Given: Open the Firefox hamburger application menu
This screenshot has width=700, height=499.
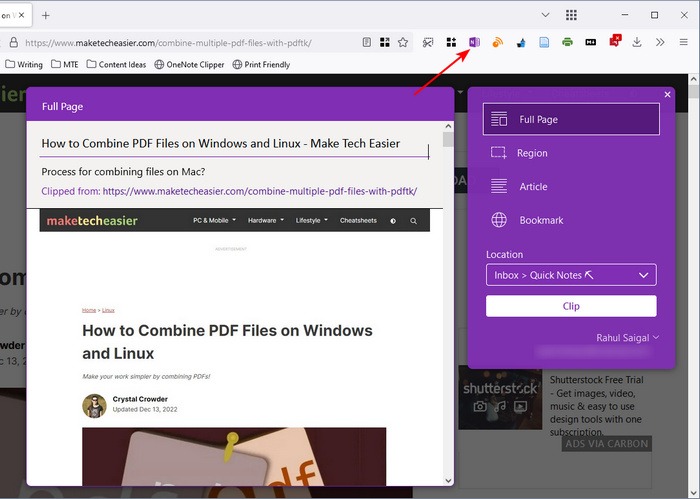Looking at the screenshot, I should (683, 42).
